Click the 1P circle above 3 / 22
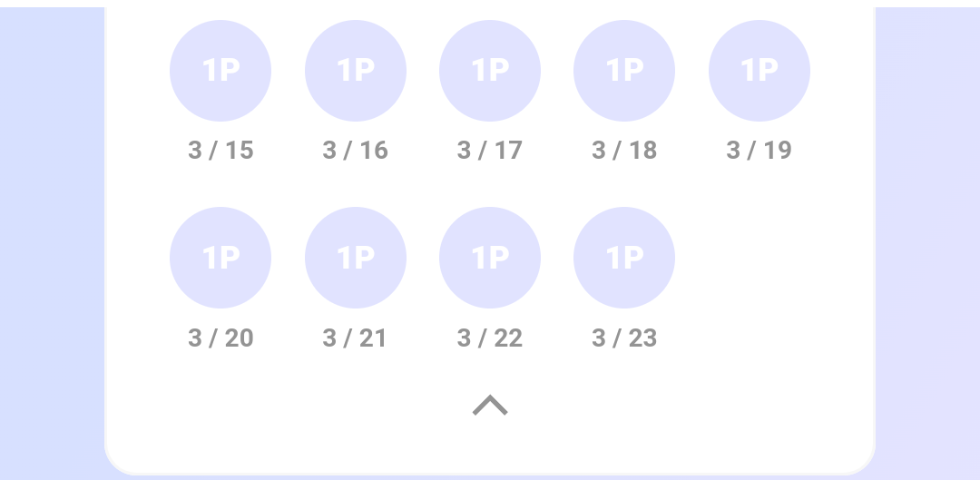Screen dimensions: 980x480 coord(490,258)
